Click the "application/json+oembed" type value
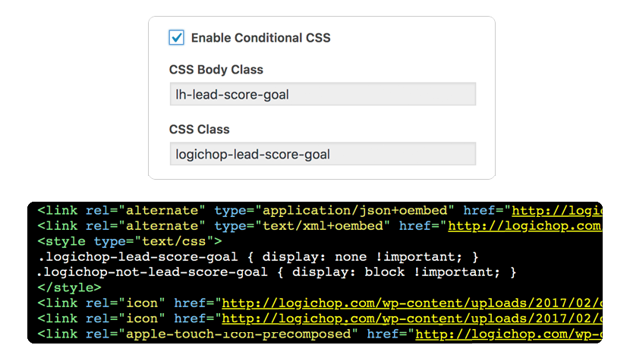The height and width of the screenshot is (364, 630). tap(354, 211)
